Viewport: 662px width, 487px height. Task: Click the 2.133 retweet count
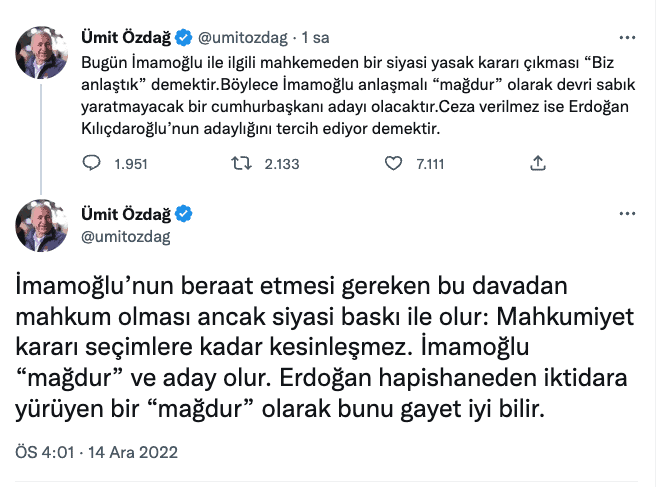coord(282,164)
